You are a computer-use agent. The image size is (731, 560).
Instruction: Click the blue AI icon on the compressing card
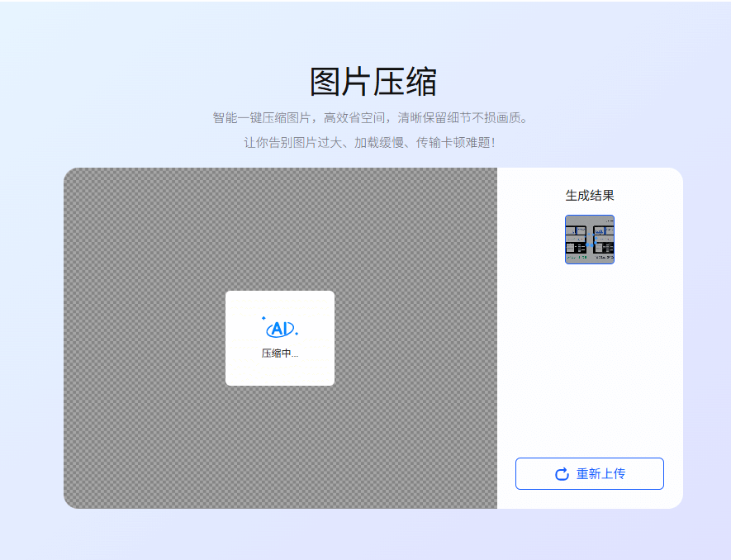click(x=279, y=328)
